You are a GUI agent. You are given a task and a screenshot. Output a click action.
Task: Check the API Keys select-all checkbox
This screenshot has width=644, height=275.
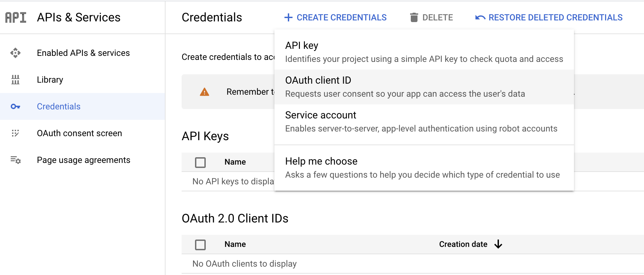tap(200, 162)
